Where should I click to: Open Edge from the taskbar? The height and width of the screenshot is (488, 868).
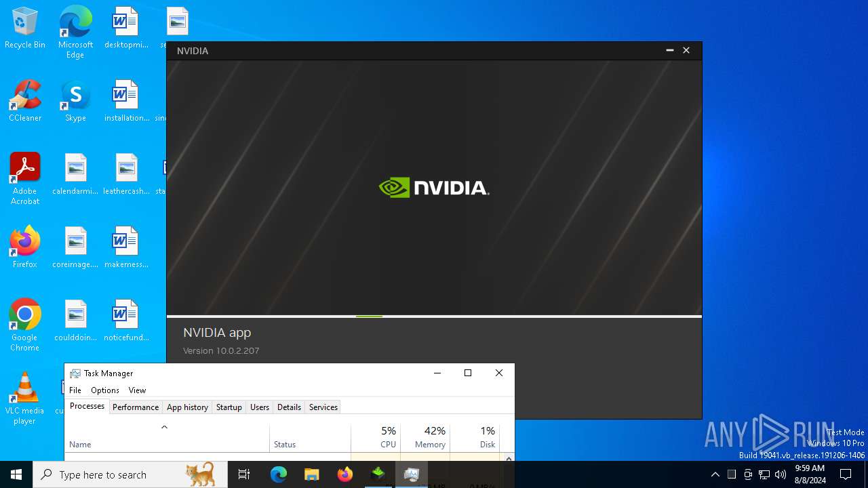[279, 474]
